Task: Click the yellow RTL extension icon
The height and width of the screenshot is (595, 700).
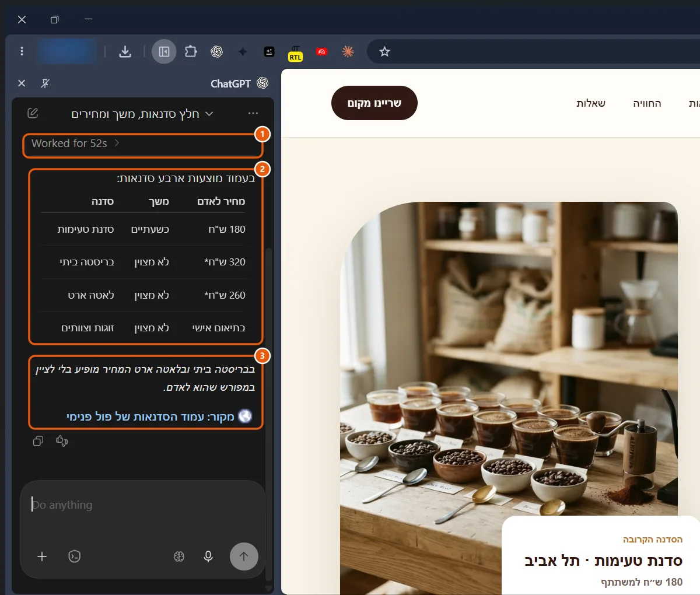Action: coord(296,54)
